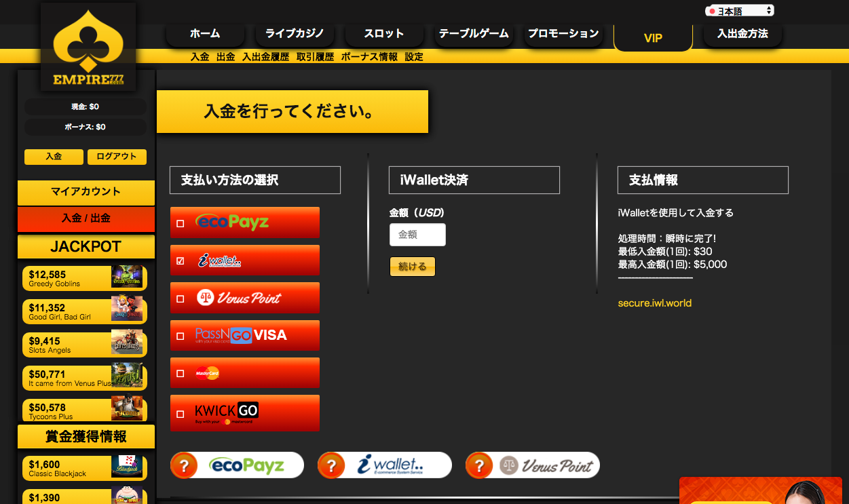Image resolution: width=849 pixels, height=504 pixels.
Task: Tick the ecoPayz payment checkbox
Action: coord(180,223)
